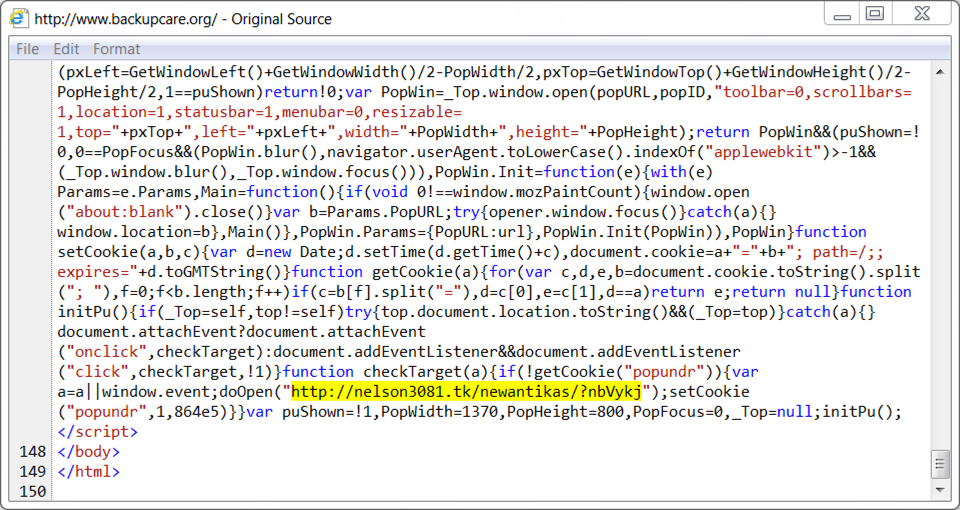The width and height of the screenshot is (960, 510).
Task: Click the window.location=b} text
Action: (x=133, y=232)
